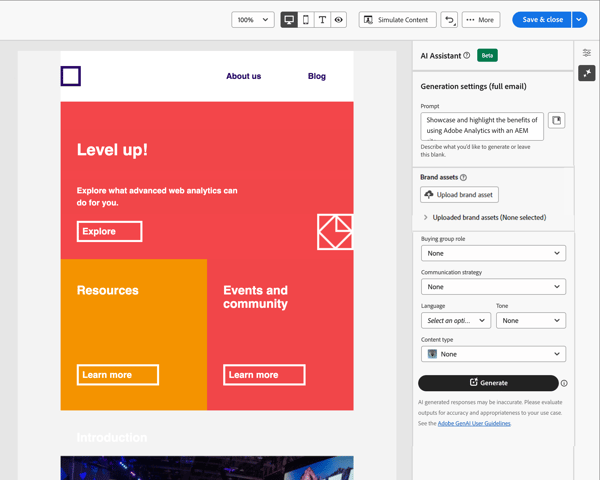Click info icon next to Generate
Image resolution: width=600 pixels, height=480 pixels.
tap(564, 383)
